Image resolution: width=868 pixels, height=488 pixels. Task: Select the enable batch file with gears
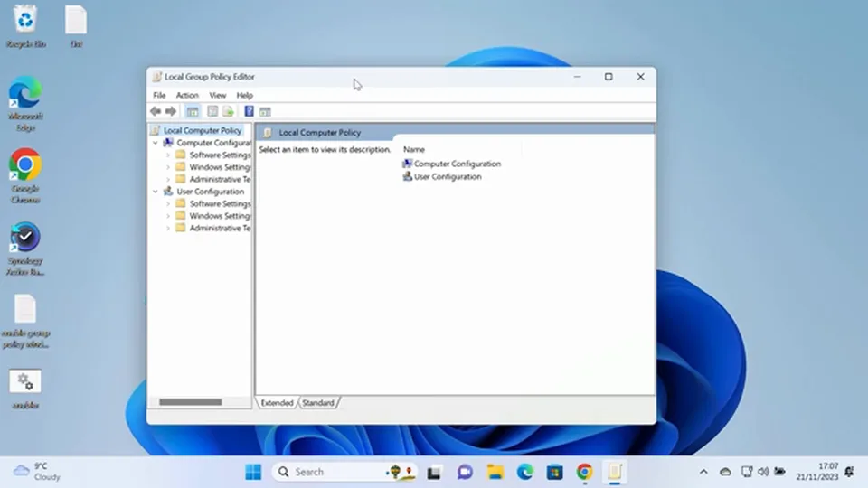tap(25, 389)
